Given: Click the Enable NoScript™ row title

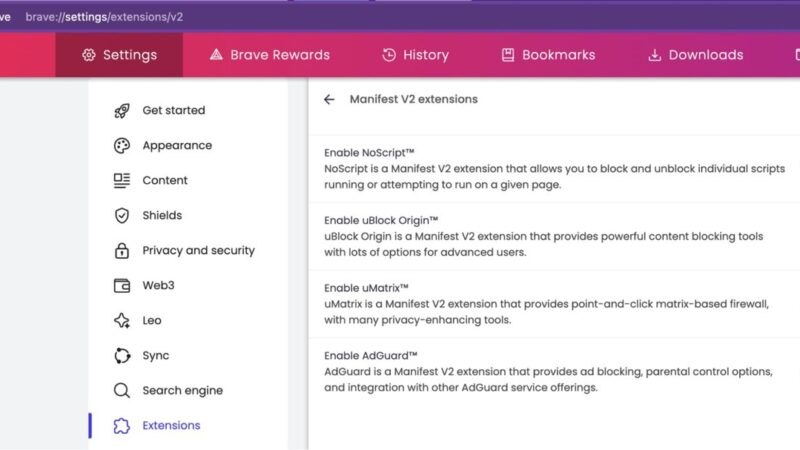Looking at the screenshot, I should coord(369,153).
